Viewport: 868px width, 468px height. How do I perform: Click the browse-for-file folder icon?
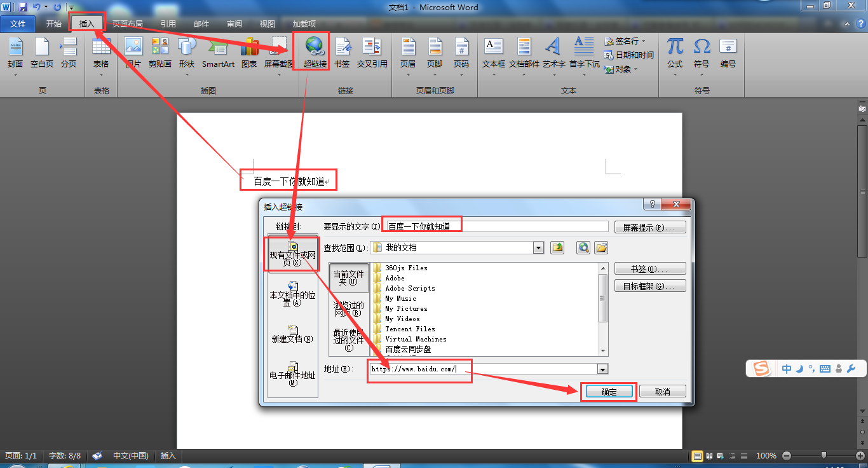coord(601,247)
